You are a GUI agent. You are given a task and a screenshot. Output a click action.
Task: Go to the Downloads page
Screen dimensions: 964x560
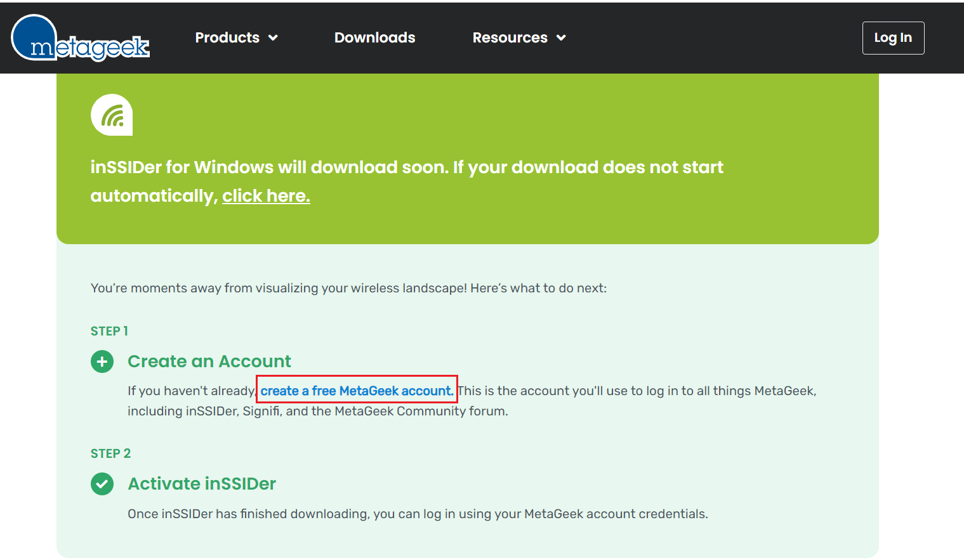(x=374, y=38)
